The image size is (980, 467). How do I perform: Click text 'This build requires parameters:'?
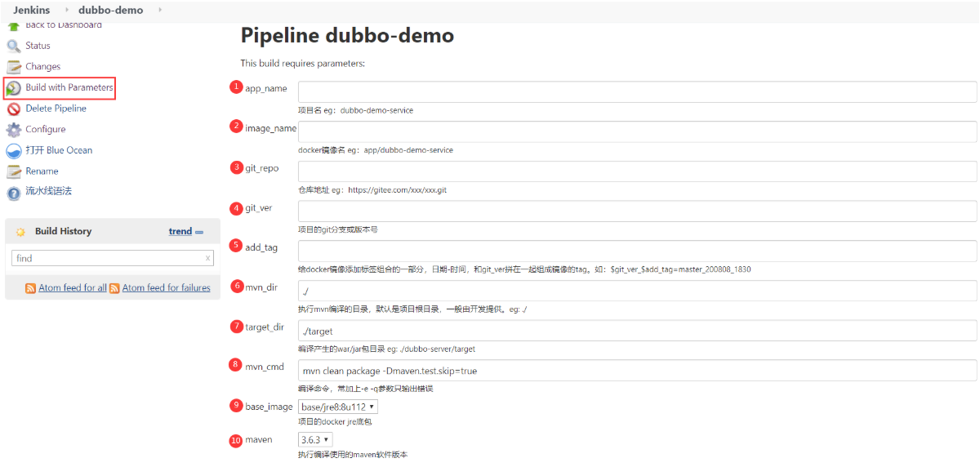[302, 63]
